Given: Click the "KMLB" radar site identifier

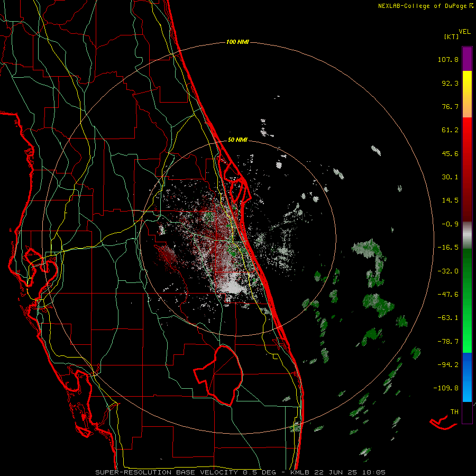Looking at the screenshot, I should point(301,472).
